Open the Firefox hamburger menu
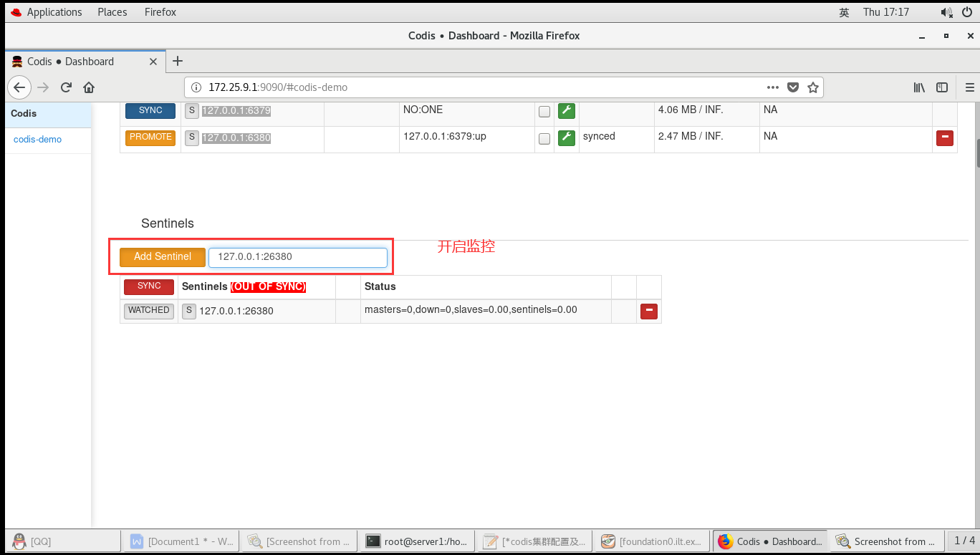 (969, 87)
